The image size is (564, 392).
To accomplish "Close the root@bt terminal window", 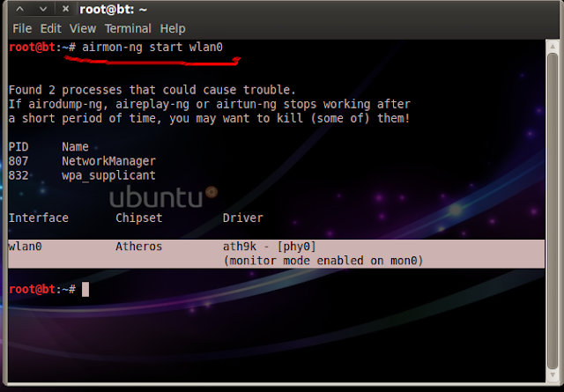I will coord(65,9).
